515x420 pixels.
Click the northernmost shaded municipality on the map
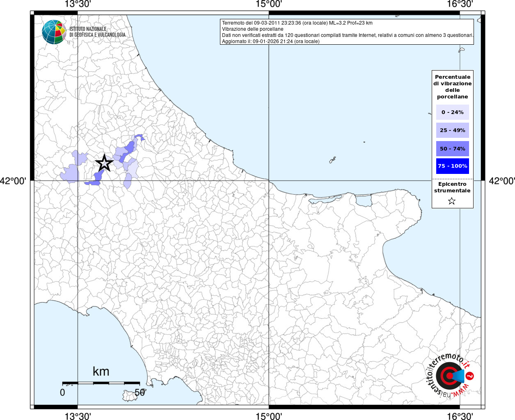pyautogui.click(x=140, y=137)
